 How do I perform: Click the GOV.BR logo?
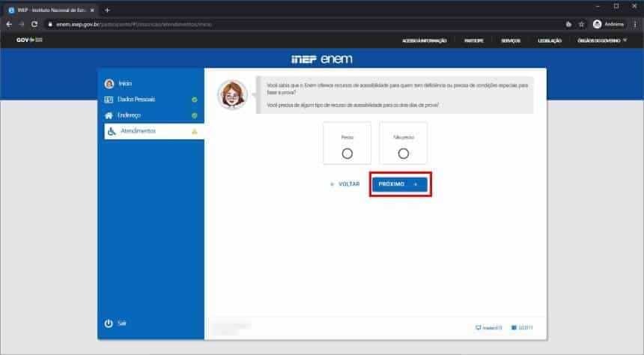pyautogui.click(x=29, y=40)
